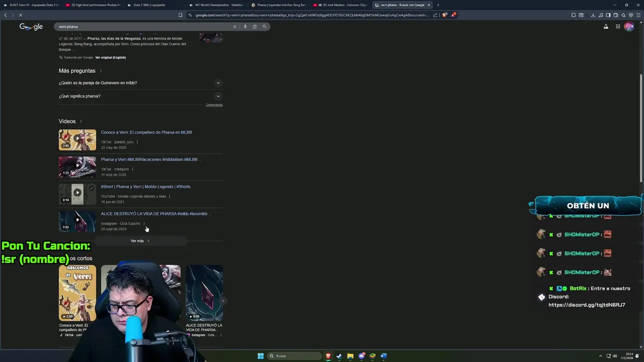Show hidden system tray icons chevron
The width and height of the screenshot is (644, 362).
point(601,356)
